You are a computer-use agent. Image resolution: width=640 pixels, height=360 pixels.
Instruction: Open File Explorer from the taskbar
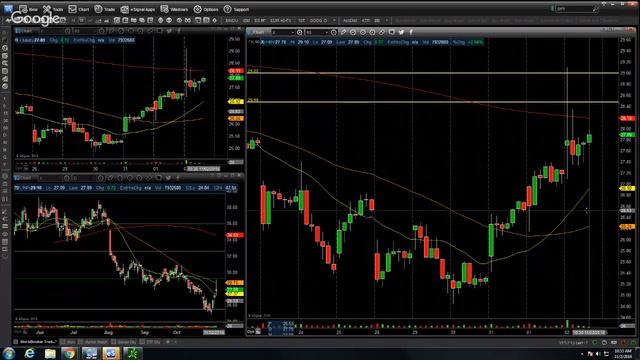pos(50,353)
